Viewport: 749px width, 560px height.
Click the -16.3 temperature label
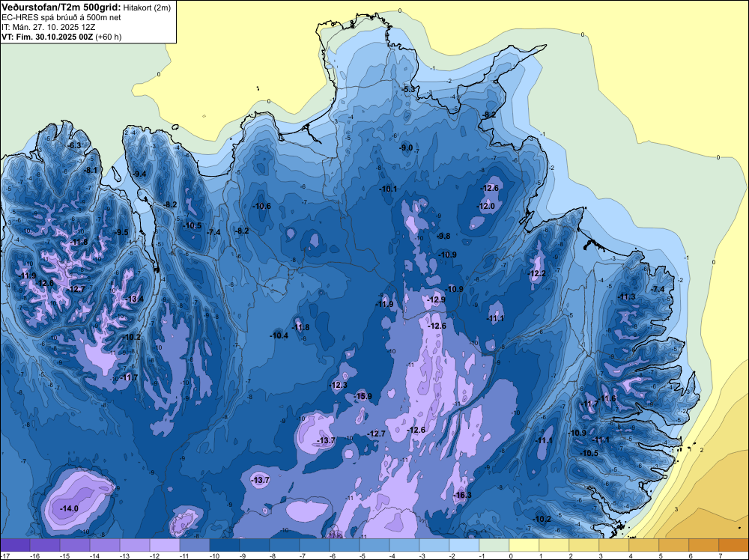tap(462, 495)
